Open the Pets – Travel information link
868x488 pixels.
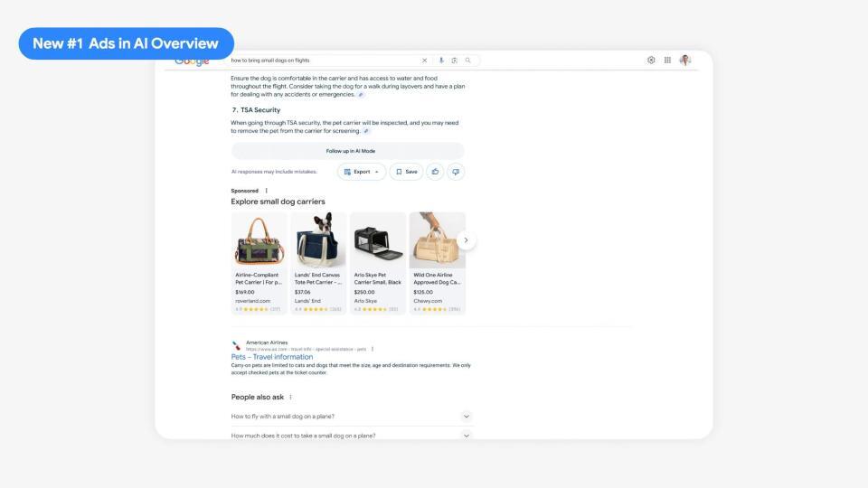click(272, 357)
